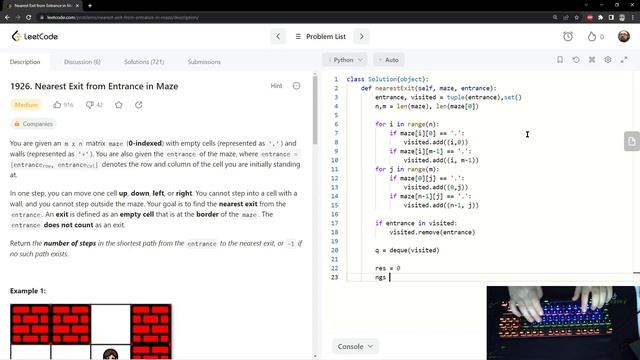Bookmark this page with star icon
The height and width of the screenshot is (360, 640).
576,18
